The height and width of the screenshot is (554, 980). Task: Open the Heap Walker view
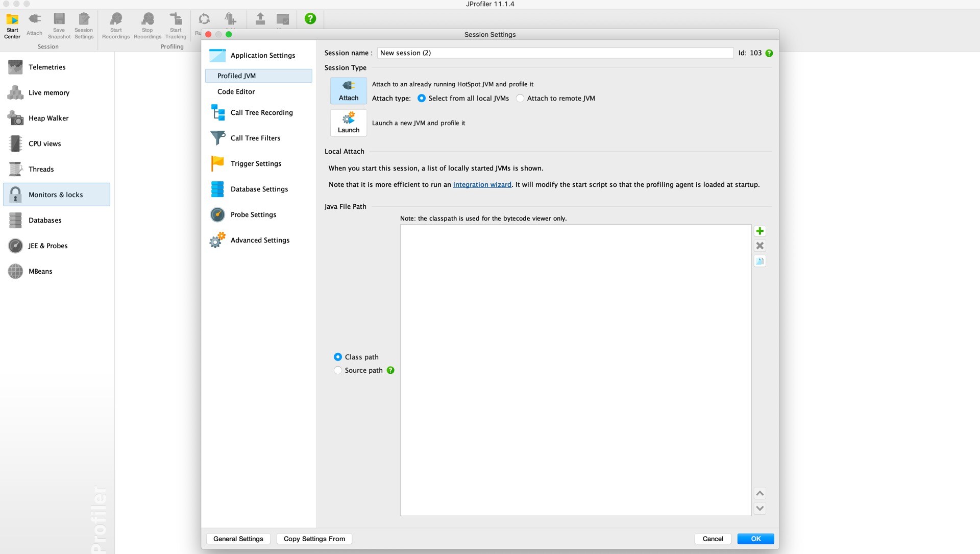pyautogui.click(x=57, y=118)
